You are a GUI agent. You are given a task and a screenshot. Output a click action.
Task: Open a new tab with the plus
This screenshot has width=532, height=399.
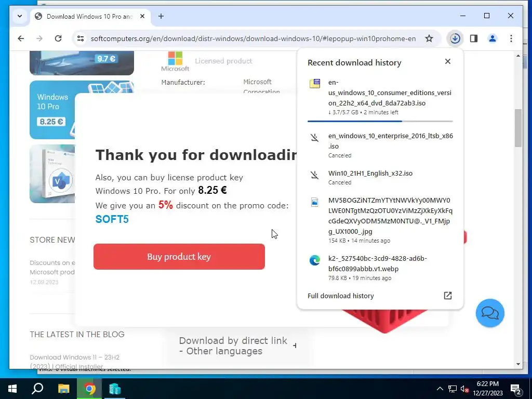tap(161, 16)
